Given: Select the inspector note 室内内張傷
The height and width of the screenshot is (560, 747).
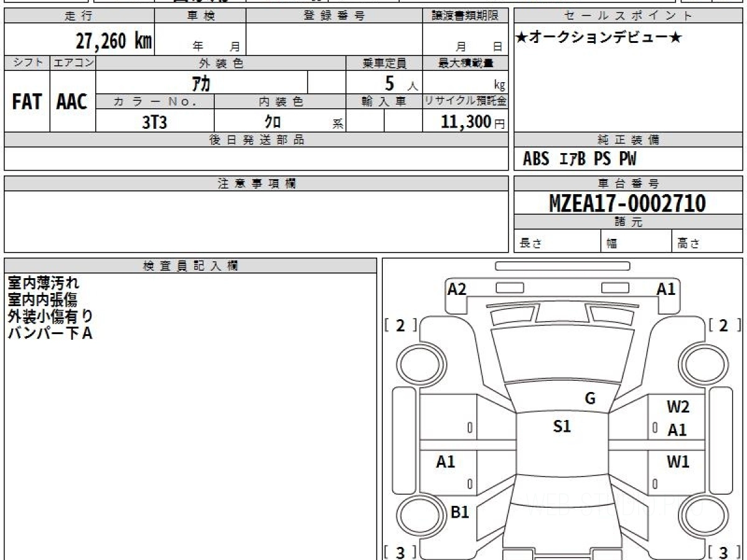Looking at the screenshot, I should [x=42, y=300].
